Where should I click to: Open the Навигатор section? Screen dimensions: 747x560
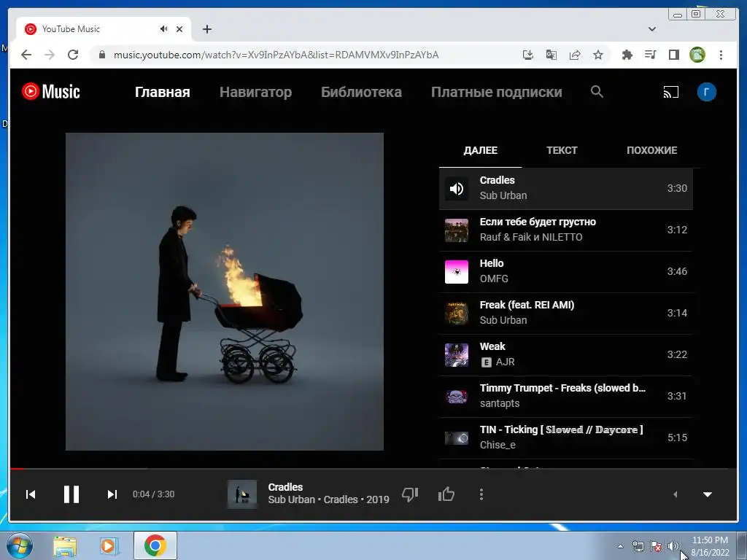pos(255,92)
